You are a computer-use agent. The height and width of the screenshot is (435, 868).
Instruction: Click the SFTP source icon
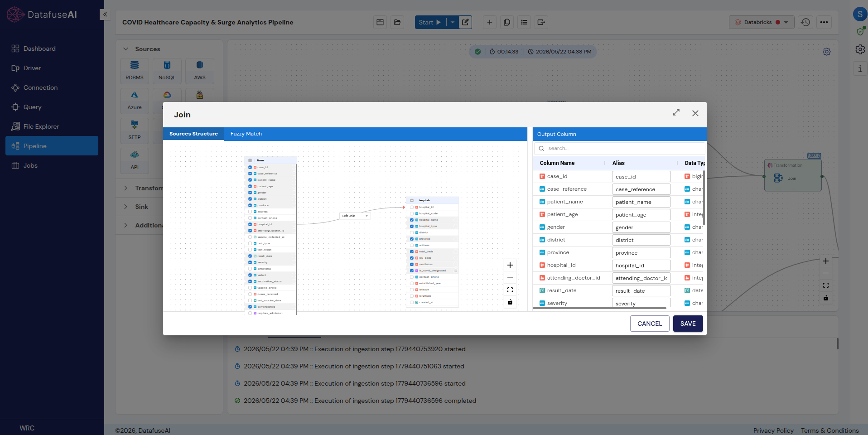pyautogui.click(x=135, y=130)
